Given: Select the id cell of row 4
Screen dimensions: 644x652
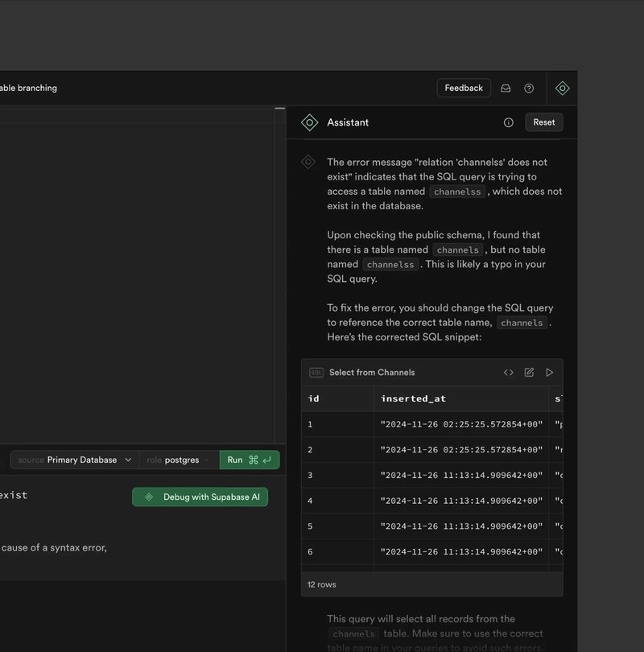Looking at the screenshot, I should [337, 501].
